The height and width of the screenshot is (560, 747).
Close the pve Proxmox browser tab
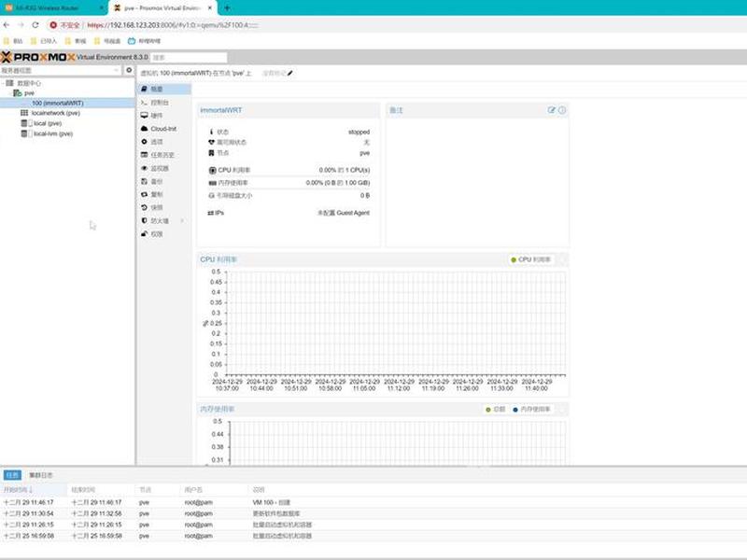209,8
